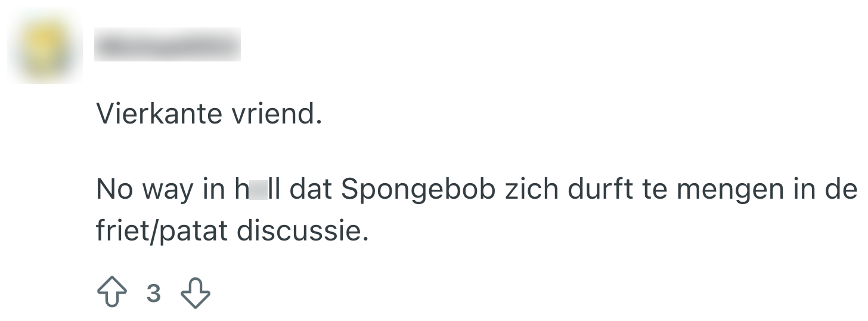Click the censored block in "hell"
The width and height of the screenshot is (868, 321).
(258, 190)
